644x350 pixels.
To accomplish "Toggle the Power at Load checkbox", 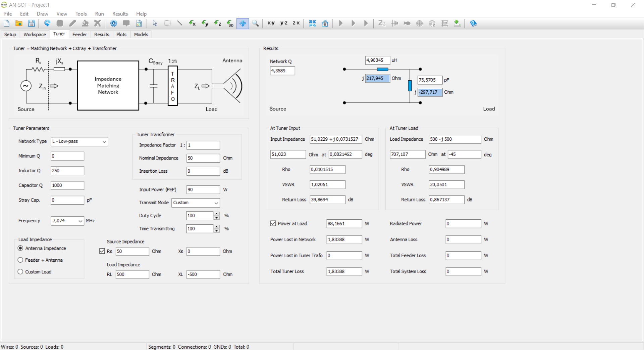I will (x=273, y=223).
